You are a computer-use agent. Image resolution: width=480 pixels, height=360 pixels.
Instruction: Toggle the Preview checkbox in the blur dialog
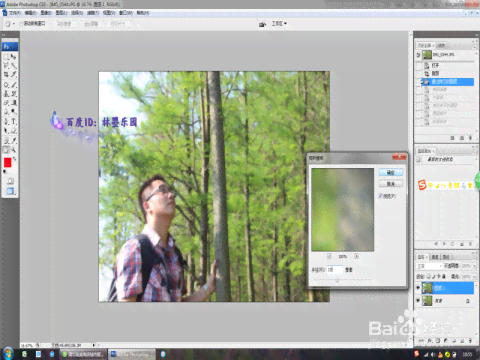pos(381,196)
